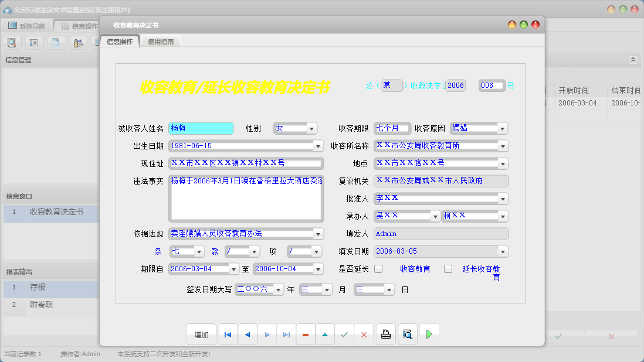Viewport: 644px width, 362px height.
Task: Click the 被收容人姓名 input field
Action: pyautogui.click(x=201, y=128)
